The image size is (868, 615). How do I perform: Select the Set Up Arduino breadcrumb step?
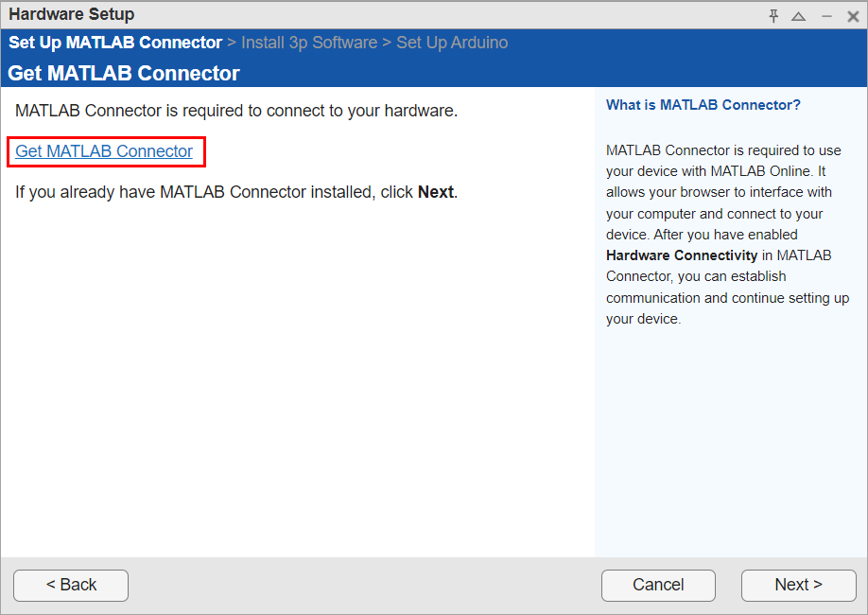452,43
